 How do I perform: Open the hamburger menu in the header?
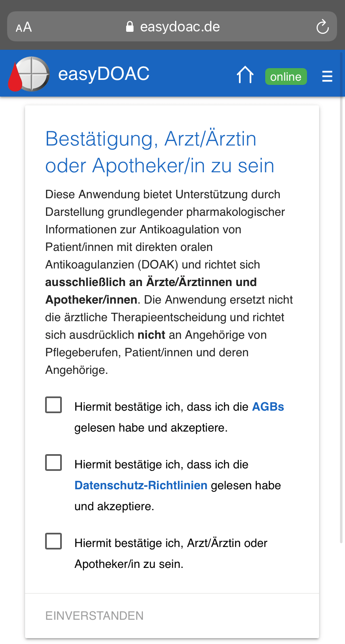point(327,76)
